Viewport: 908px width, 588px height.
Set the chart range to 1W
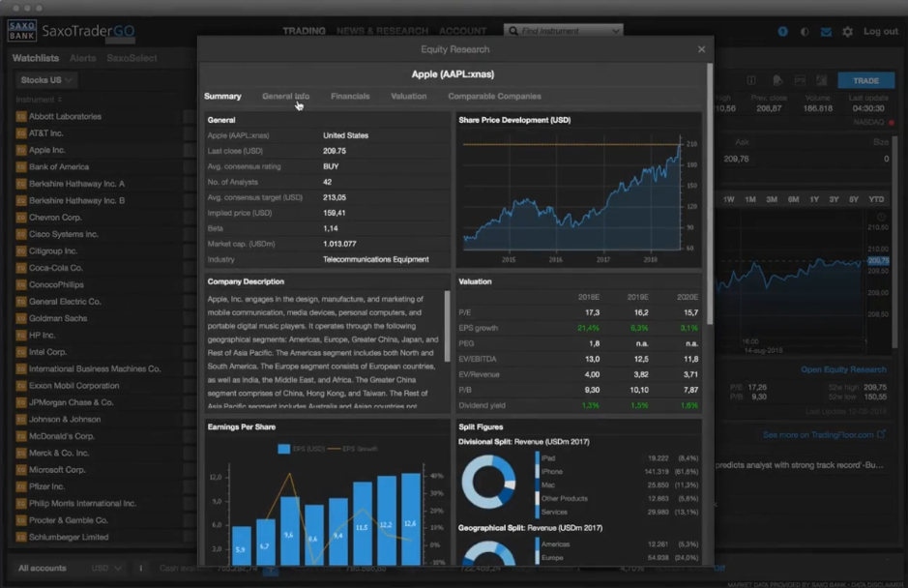pyautogui.click(x=728, y=199)
